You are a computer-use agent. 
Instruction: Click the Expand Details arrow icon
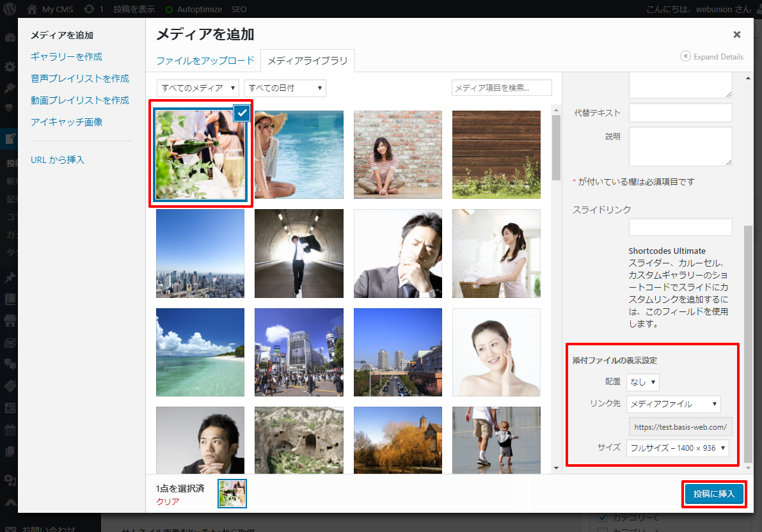click(x=685, y=56)
